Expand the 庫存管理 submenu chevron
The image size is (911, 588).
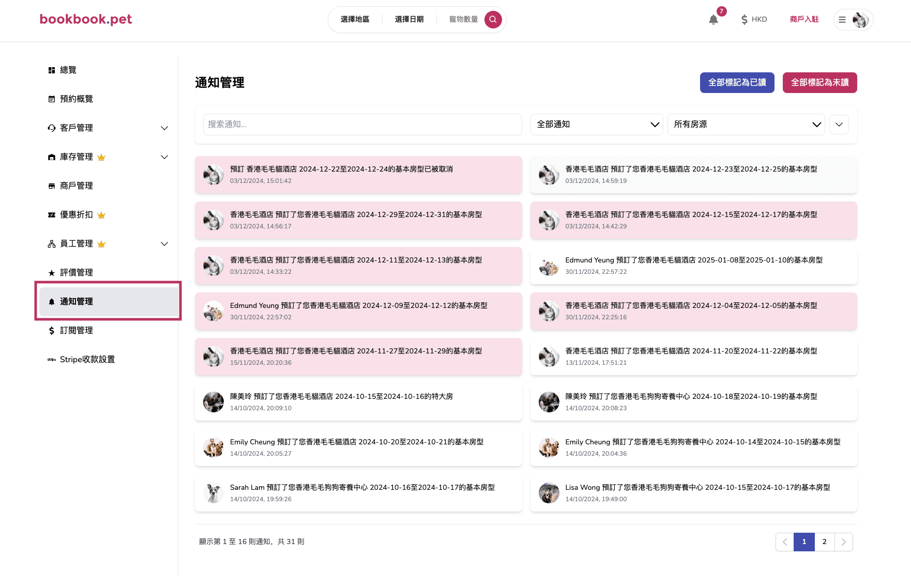coord(164,157)
